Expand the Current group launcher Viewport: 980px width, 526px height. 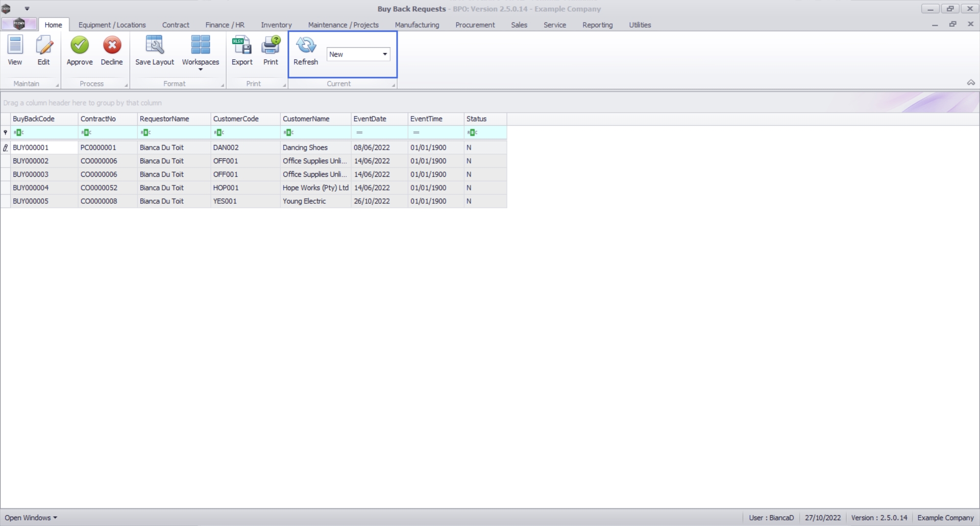pos(394,85)
